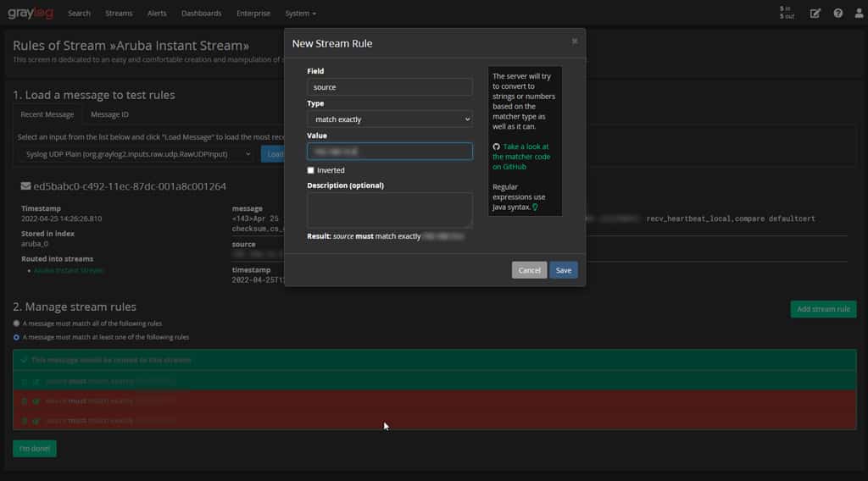Open the user profile icon

(x=859, y=14)
